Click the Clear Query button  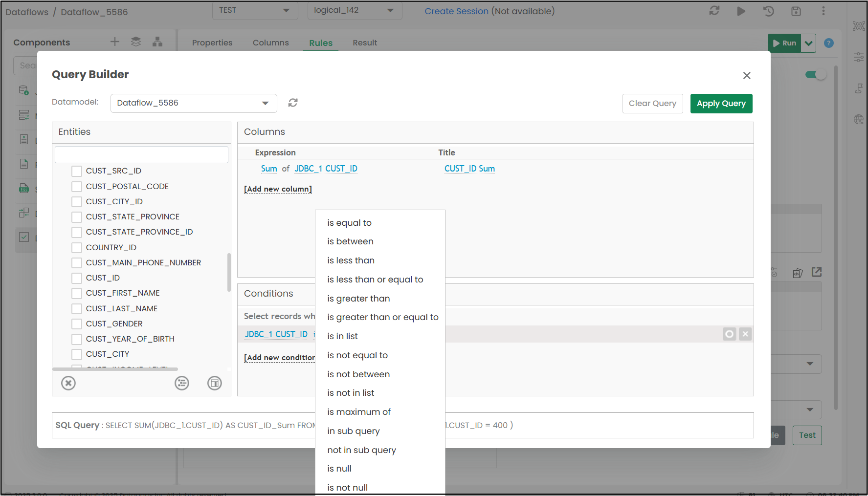click(x=652, y=104)
